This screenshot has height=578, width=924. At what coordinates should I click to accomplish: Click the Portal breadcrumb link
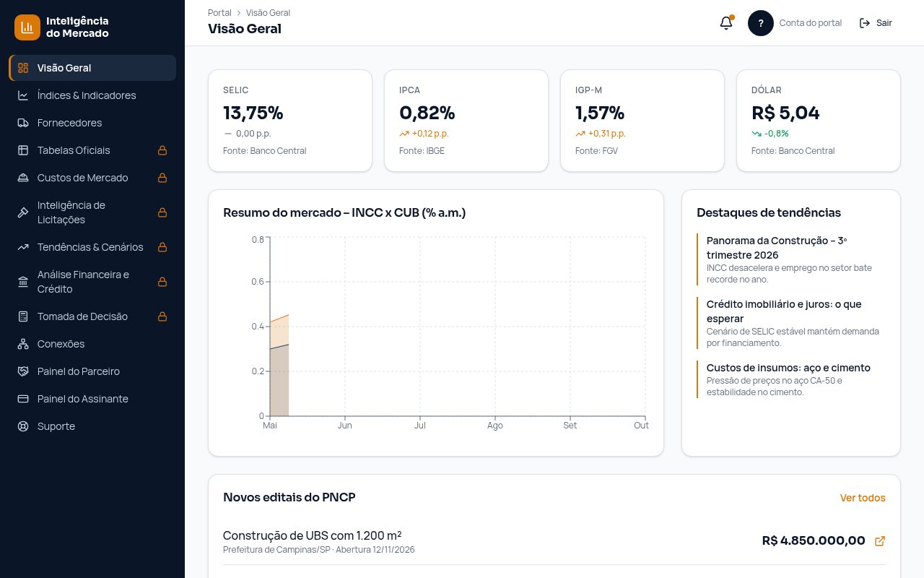point(219,13)
